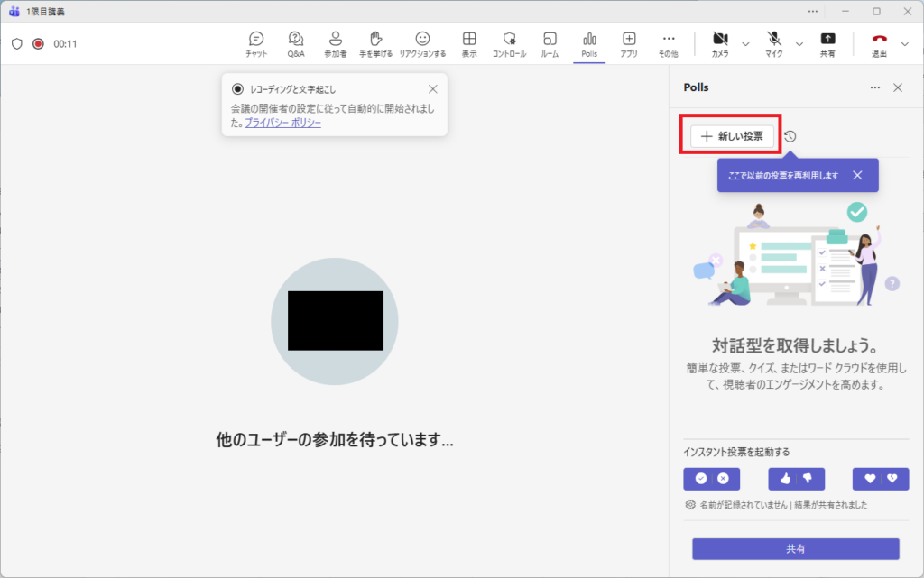Open the 表示 view options

click(x=469, y=43)
